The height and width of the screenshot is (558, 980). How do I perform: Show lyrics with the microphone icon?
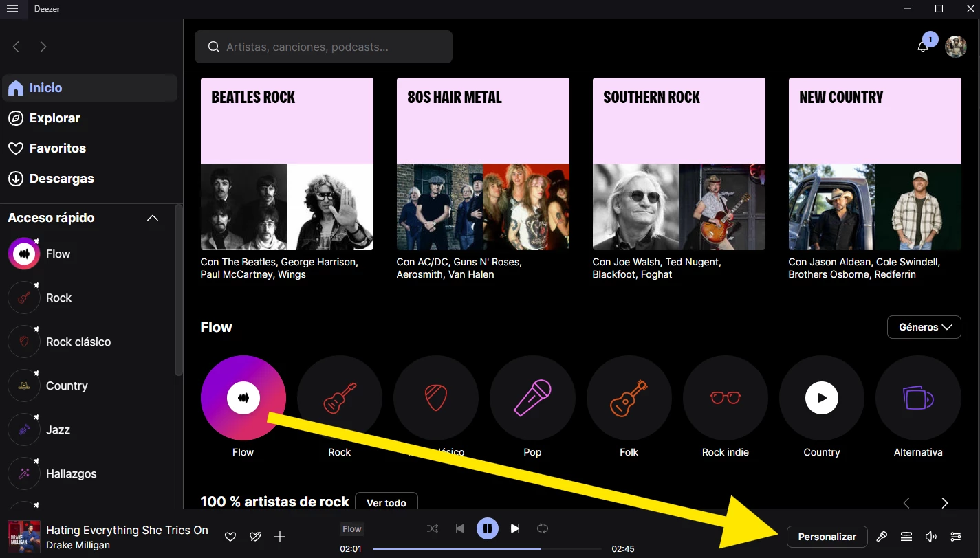[882, 537]
